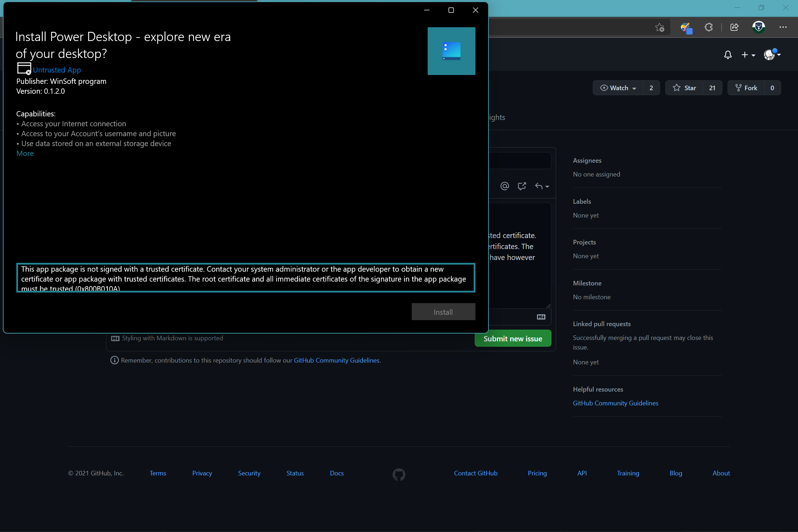The image size is (798, 532).
Task: Open the browser Extensions puzzle-piece icon
Action: [709, 27]
